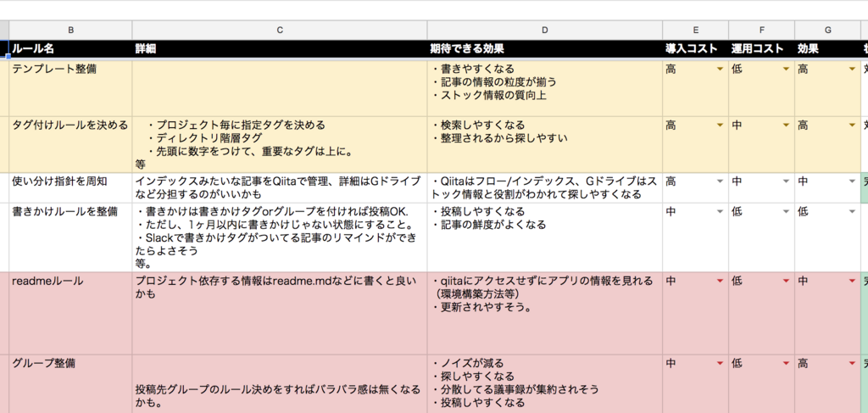Select the 使い分け指針を周知 cell

tap(70, 187)
